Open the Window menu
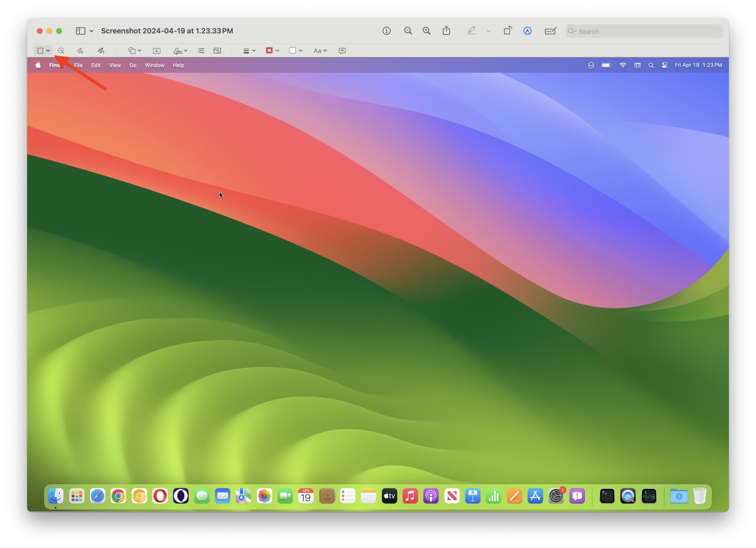 click(154, 65)
